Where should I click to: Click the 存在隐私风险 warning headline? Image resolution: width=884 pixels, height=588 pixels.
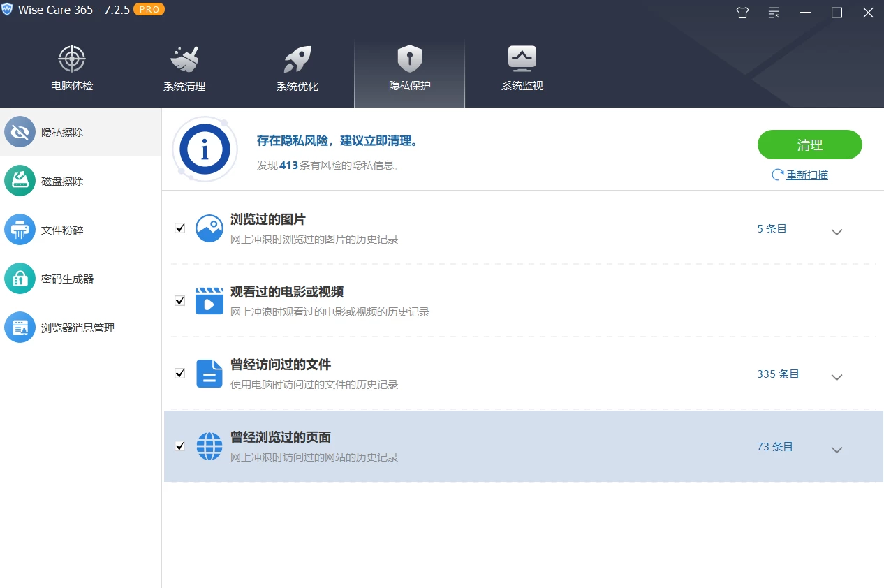point(338,141)
